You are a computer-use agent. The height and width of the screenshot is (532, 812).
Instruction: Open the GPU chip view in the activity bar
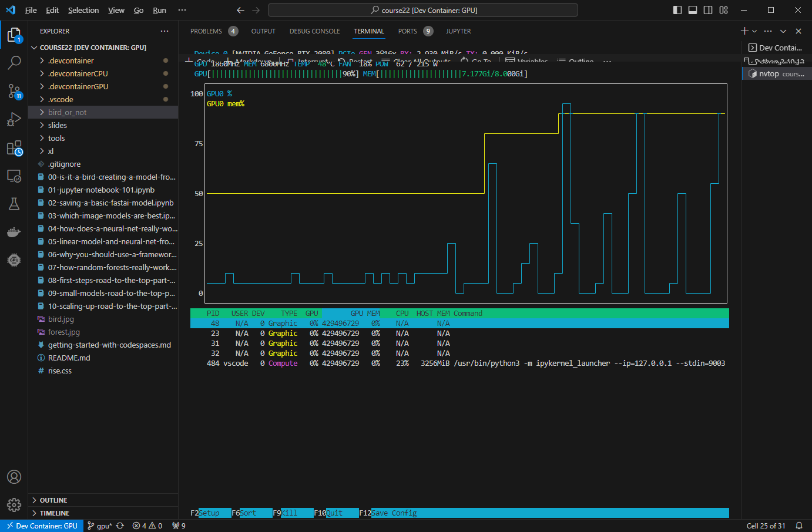[x=14, y=260]
